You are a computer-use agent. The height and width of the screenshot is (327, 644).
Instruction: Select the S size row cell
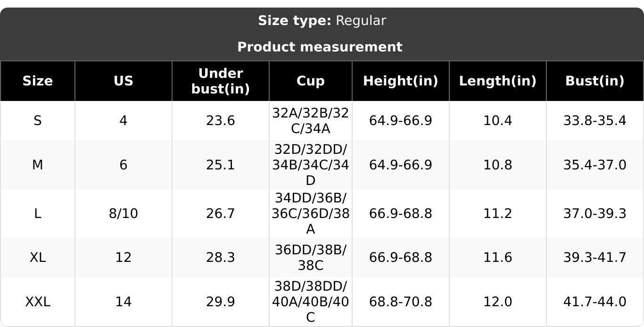pos(38,121)
